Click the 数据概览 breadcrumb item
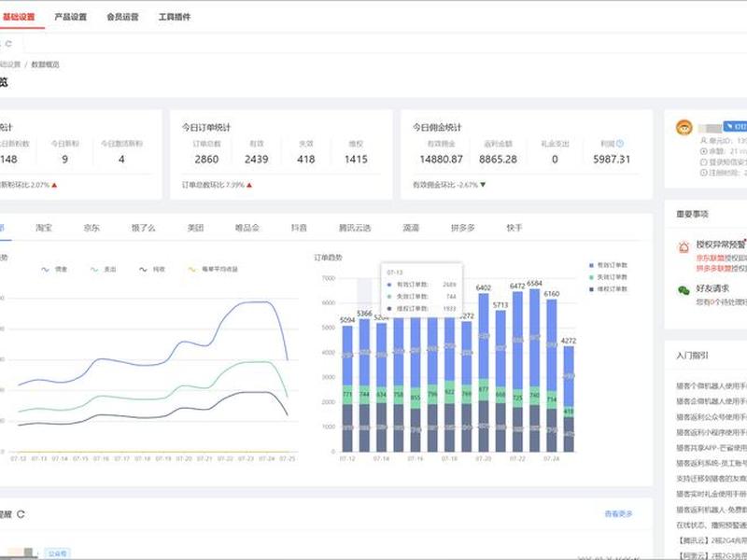 tap(45, 64)
